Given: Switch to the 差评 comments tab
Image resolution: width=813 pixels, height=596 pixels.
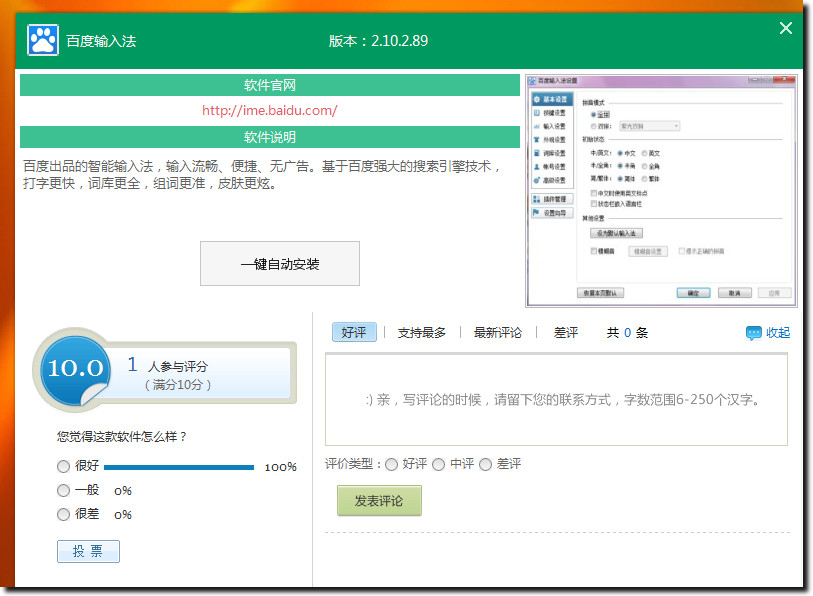Looking at the screenshot, I should [566, 332].
